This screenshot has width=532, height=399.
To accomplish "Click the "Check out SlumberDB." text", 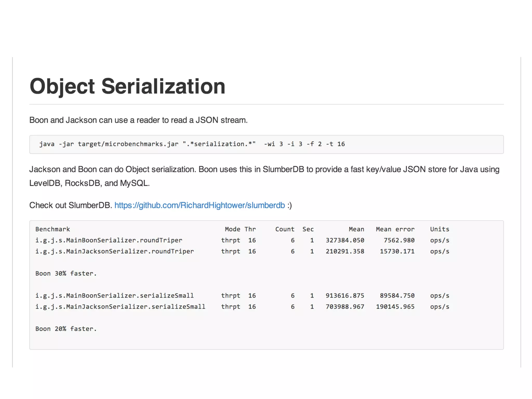I will [x=71, y=205].
